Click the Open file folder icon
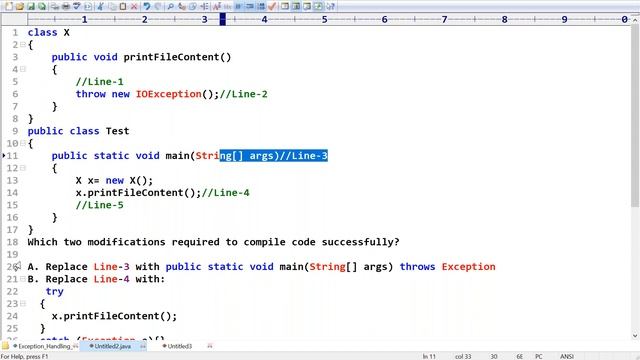 pyautogui.click(x=19, y=7)
